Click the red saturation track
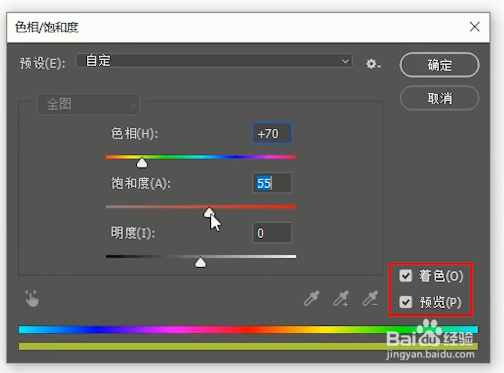 click(x=201, y=207)
